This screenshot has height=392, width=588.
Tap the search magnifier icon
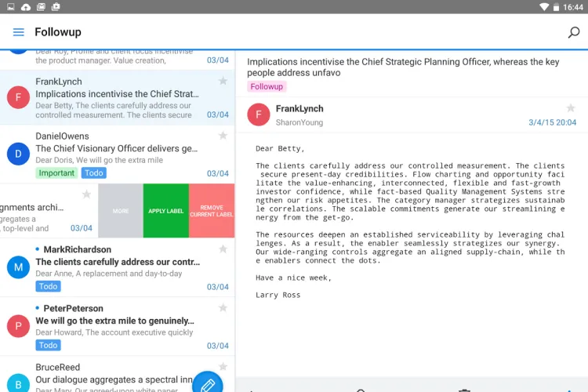(574, 32)
